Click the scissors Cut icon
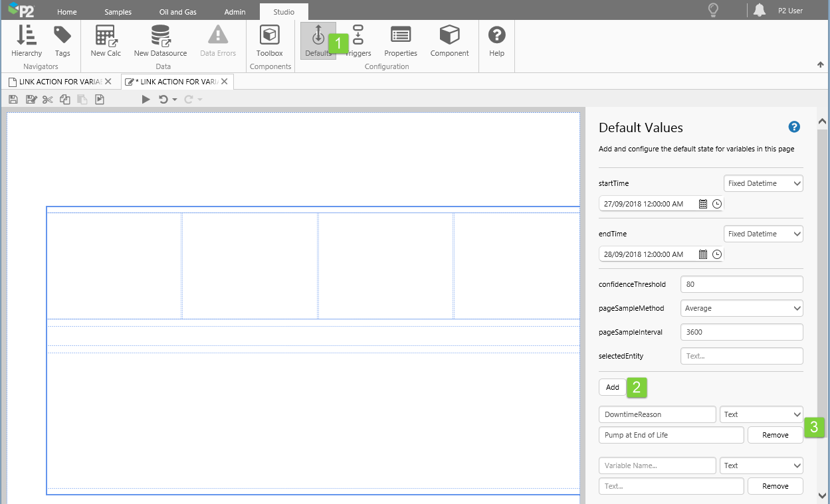 click(47, 100)
